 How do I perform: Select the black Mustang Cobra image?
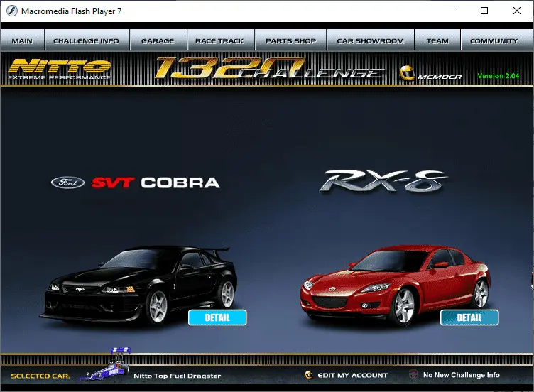(x=138, y=284)
